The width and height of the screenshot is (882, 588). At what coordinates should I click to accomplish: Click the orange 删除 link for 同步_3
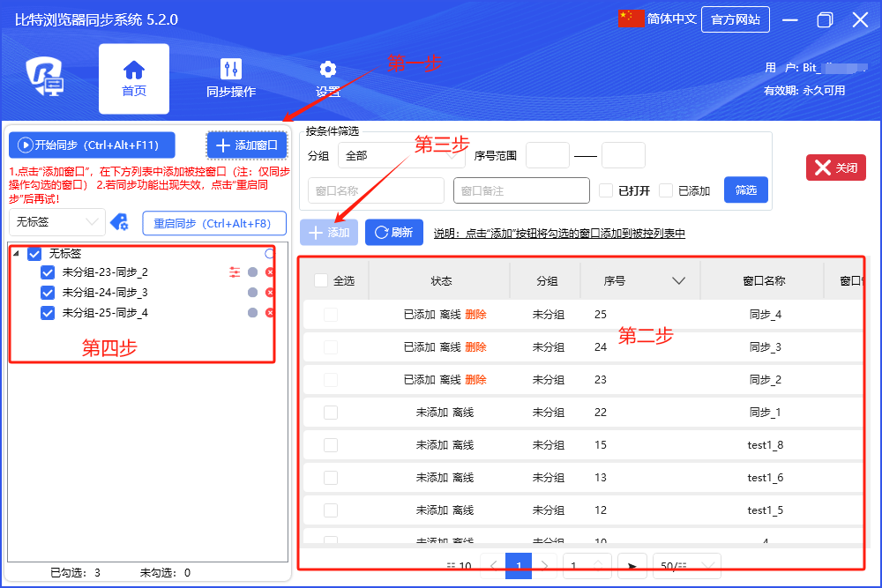[x=475, y=347]
